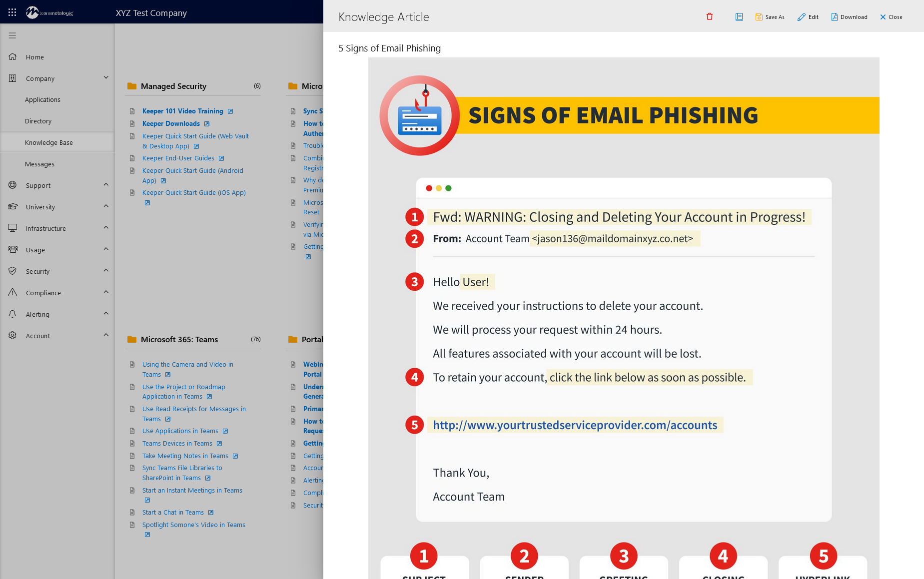
Task: Open Messages in sidebar
Action: coord(39,164)
